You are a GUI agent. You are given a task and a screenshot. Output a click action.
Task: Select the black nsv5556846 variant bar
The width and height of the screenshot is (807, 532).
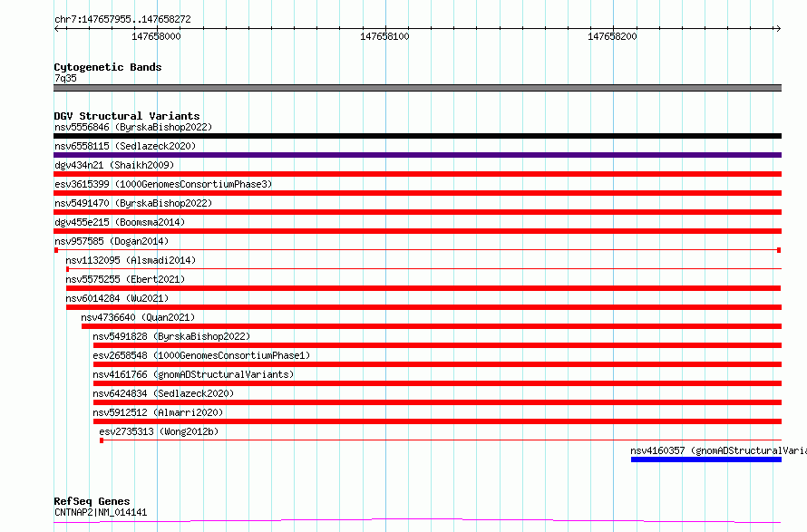click(x=417, y=136)
